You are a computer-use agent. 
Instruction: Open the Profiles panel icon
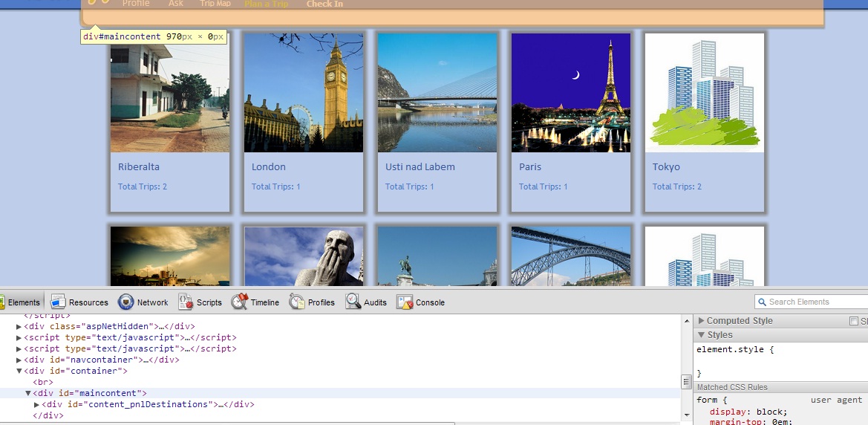pos(297,302)
